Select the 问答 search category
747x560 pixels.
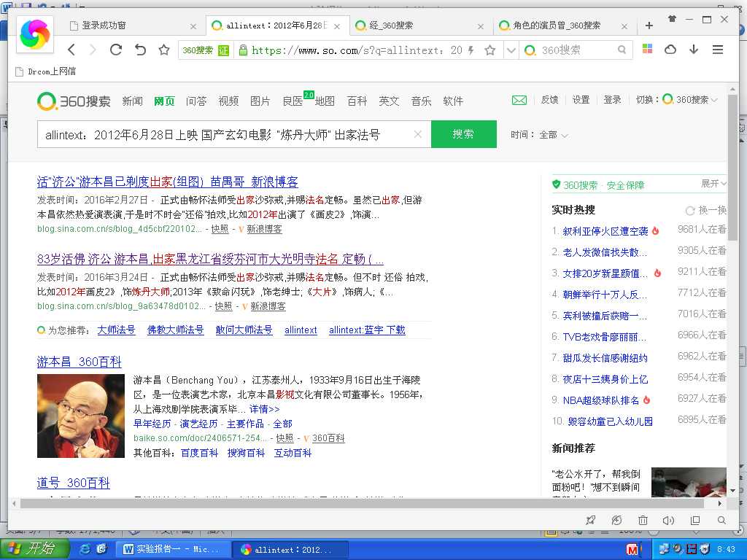point(196,101)
